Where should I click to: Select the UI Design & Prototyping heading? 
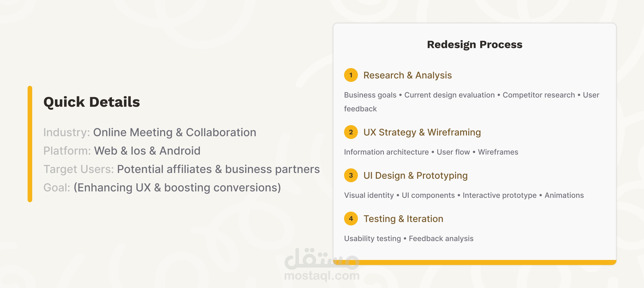[x=416, y=176]
